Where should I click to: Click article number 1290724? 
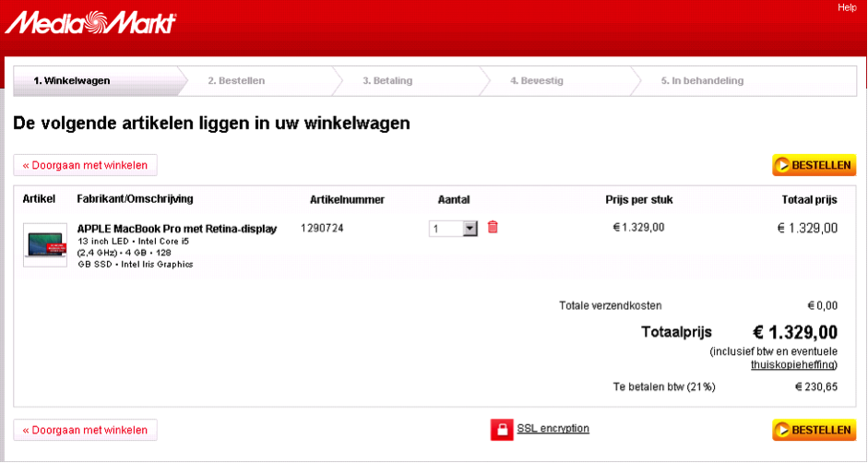[322, 228]
